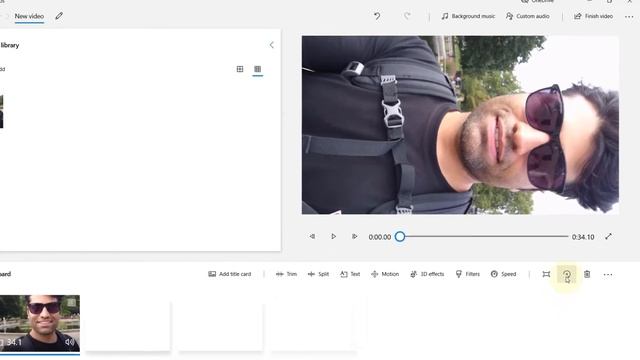Click the video preview image
Screen dimensions: 640x360
pyautogui.click(x=460, y=125)
